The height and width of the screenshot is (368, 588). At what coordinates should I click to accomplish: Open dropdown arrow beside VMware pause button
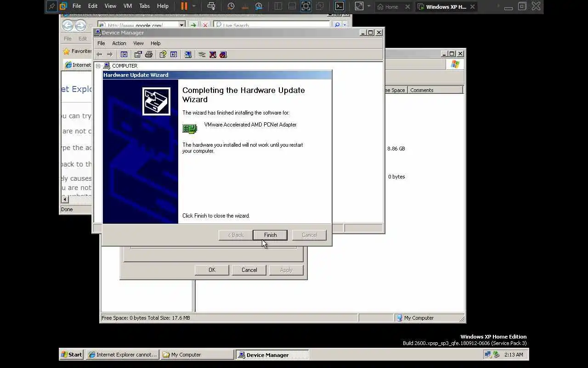click(194, 6)
